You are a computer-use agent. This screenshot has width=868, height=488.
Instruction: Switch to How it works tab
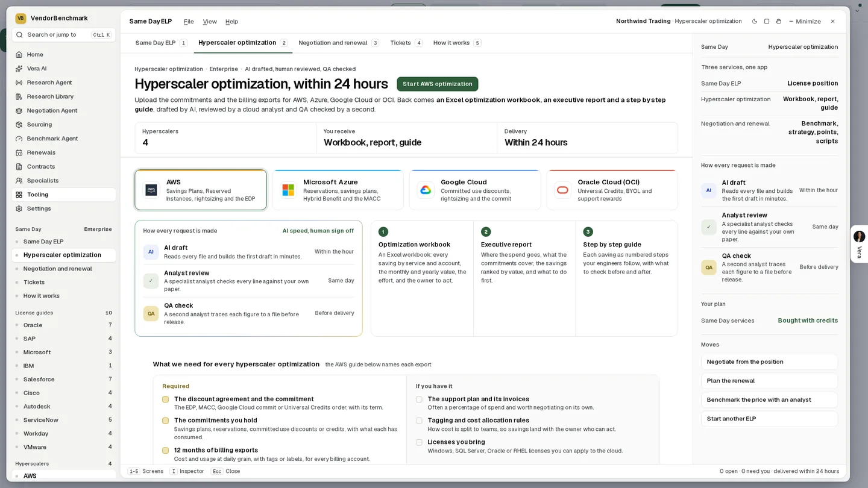[x=457, y=43]
